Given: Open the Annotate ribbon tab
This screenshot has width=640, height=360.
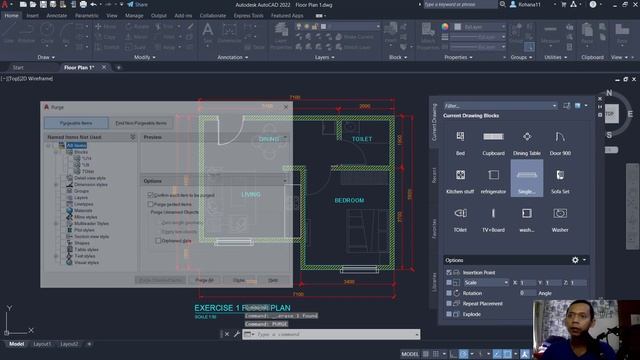Looking at the screenshot, I should [x=57, y=16].
